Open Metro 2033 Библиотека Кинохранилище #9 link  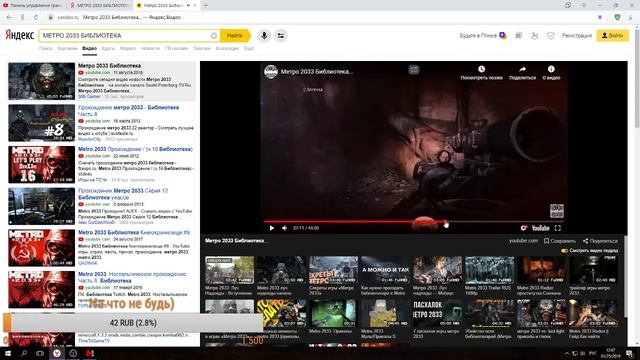click(x=134, y=232)
